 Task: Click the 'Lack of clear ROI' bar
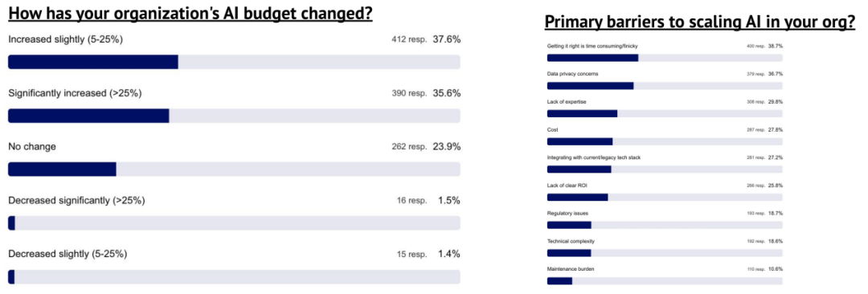click(665, 197)
